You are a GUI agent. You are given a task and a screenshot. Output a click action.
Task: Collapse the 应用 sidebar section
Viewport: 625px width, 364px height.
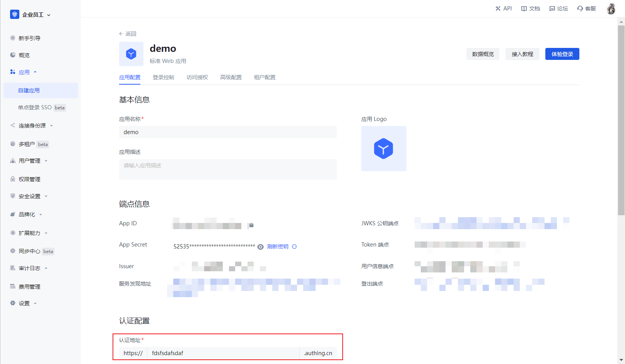click(x=24, y=72)
